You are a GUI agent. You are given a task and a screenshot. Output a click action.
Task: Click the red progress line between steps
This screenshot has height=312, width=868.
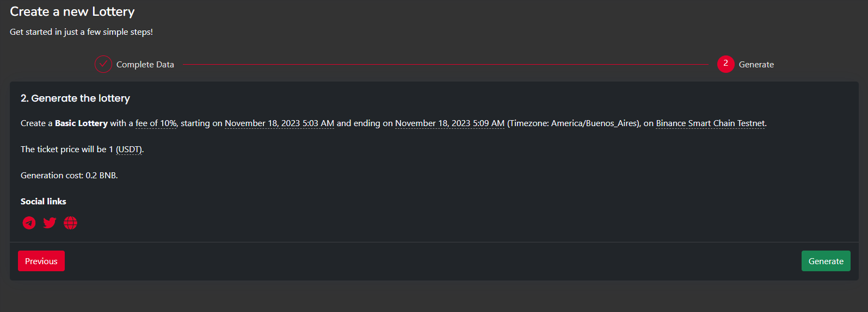(445, 64)
